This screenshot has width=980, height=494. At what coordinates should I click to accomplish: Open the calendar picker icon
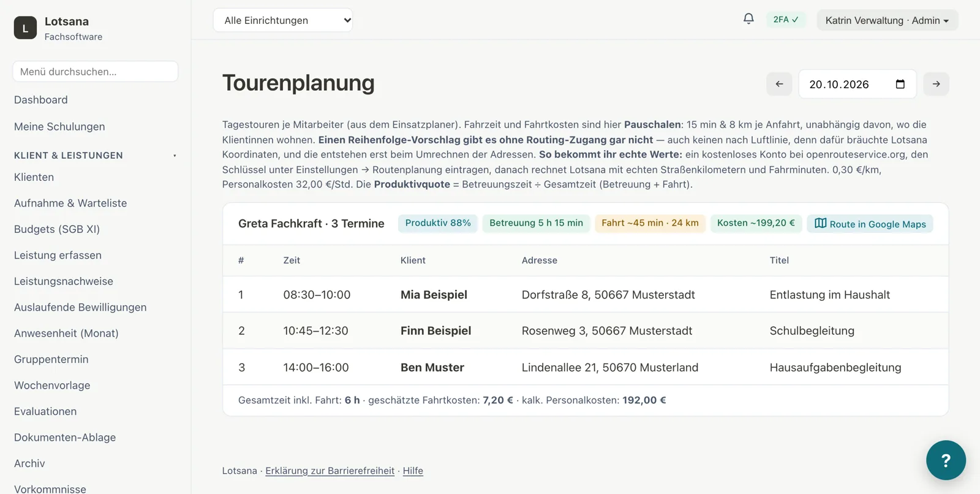coord(900,84)
